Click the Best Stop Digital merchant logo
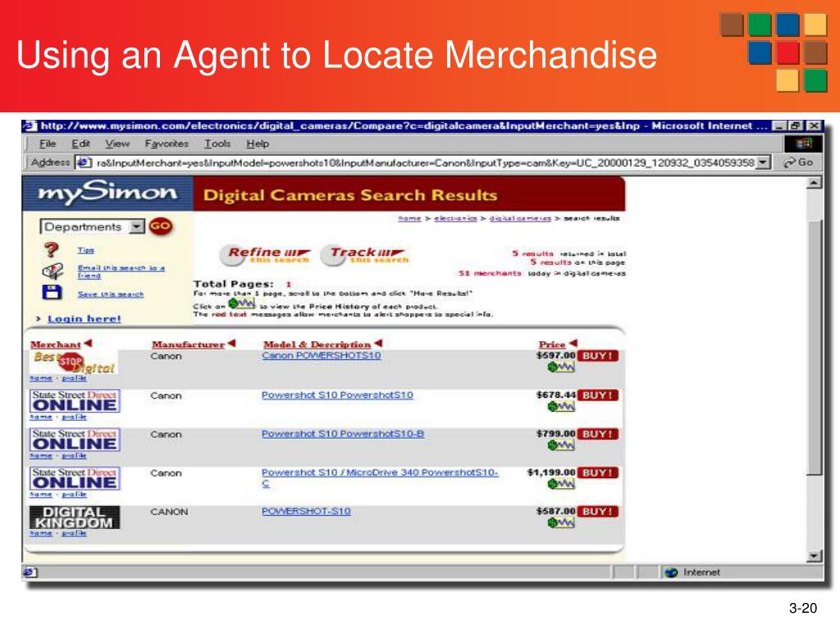Viewport: 840px width, 630px height. point(73,363)
